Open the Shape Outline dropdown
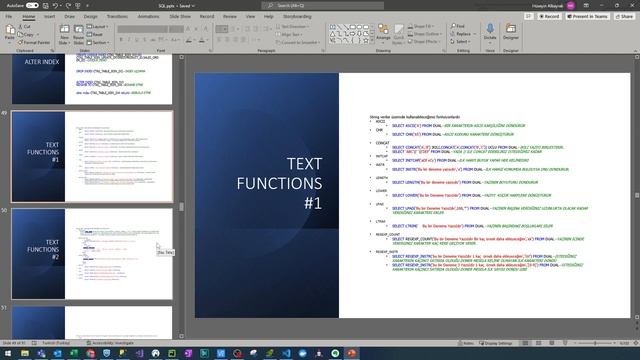Screen dimensions: 640x360 [424, 34]
